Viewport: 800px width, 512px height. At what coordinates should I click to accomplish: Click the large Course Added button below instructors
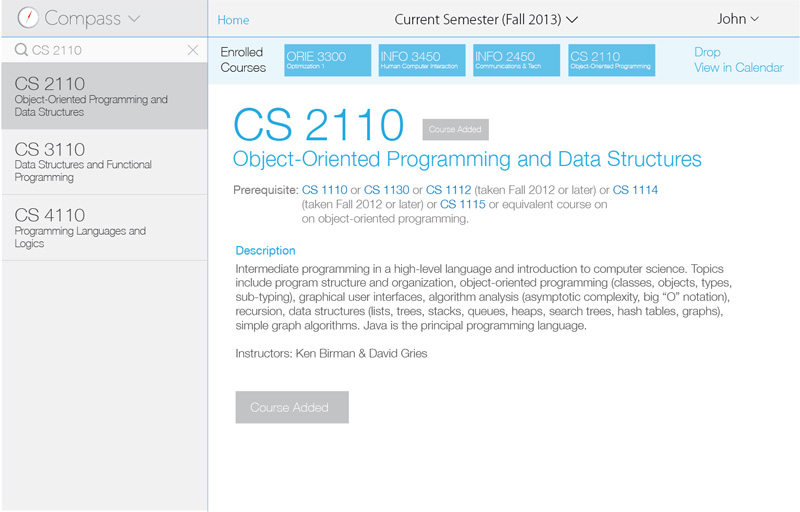[292, 407]
